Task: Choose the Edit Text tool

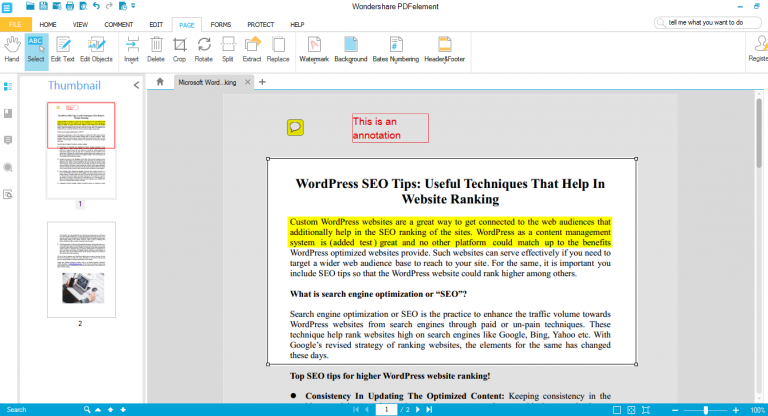Action: tap(63, 49)
